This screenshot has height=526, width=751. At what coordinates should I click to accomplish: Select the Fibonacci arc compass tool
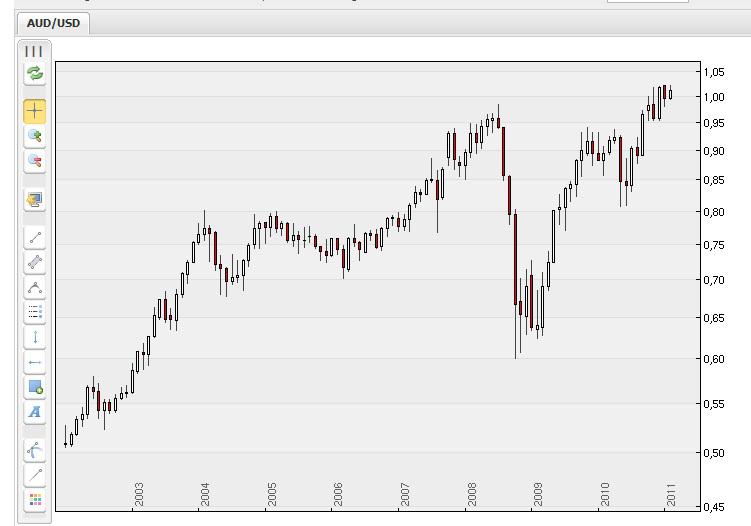[x=34, y=451]
